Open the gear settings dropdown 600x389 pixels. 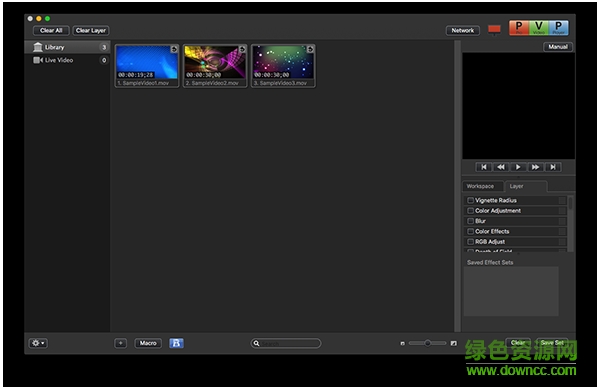[38, 343]
